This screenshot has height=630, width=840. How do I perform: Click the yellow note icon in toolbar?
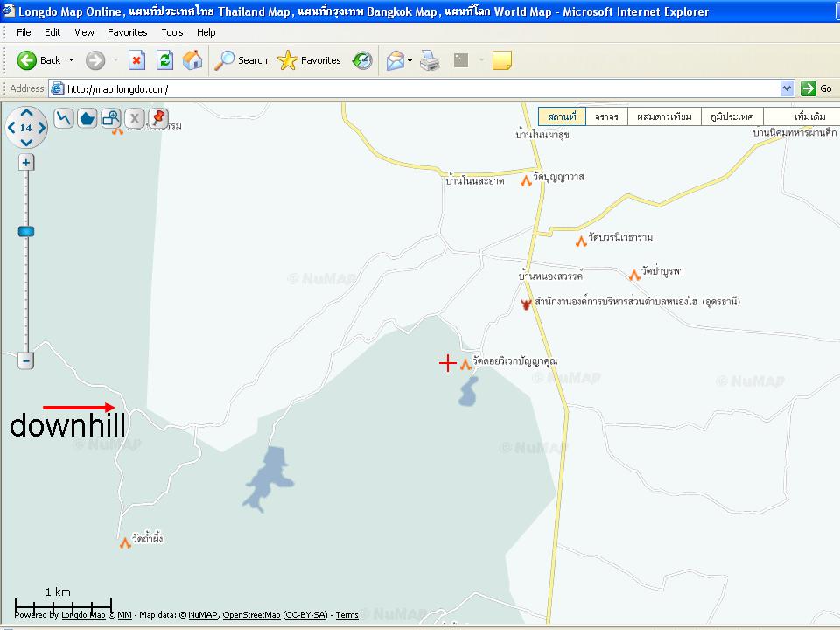click(502, 60)
